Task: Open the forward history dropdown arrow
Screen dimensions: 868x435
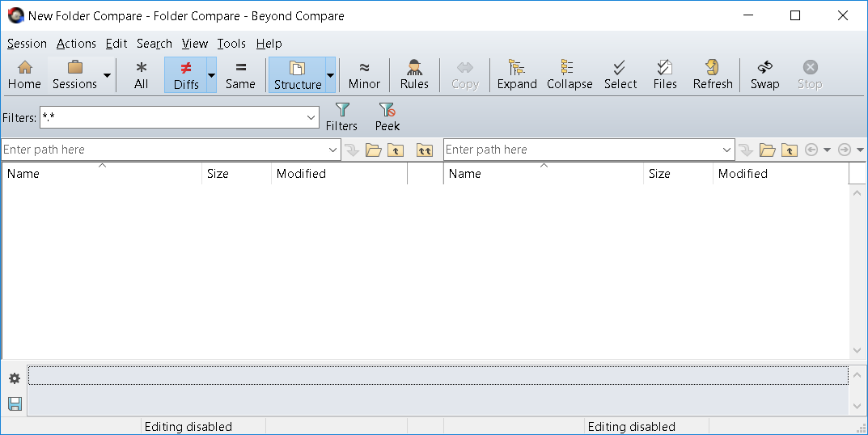Action: coord(860,150)
